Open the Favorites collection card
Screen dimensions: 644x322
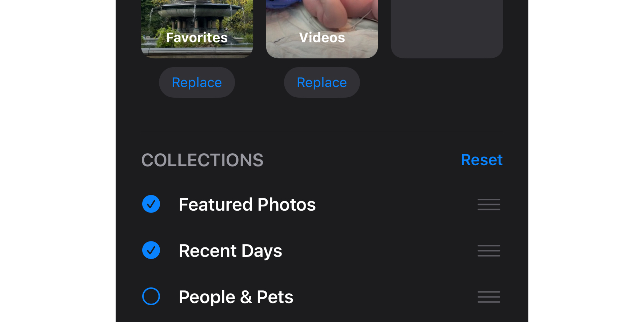(x=197, y=29)
